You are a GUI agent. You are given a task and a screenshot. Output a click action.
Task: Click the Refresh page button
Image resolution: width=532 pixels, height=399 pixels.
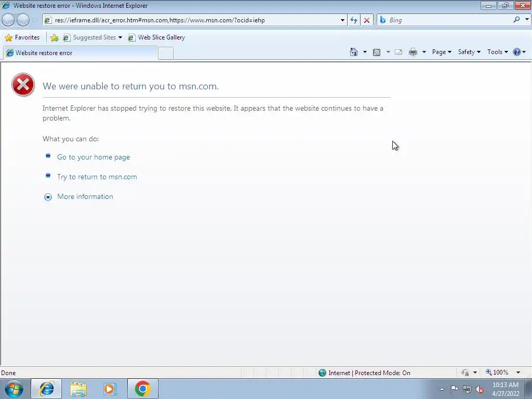tap(353, 20)
